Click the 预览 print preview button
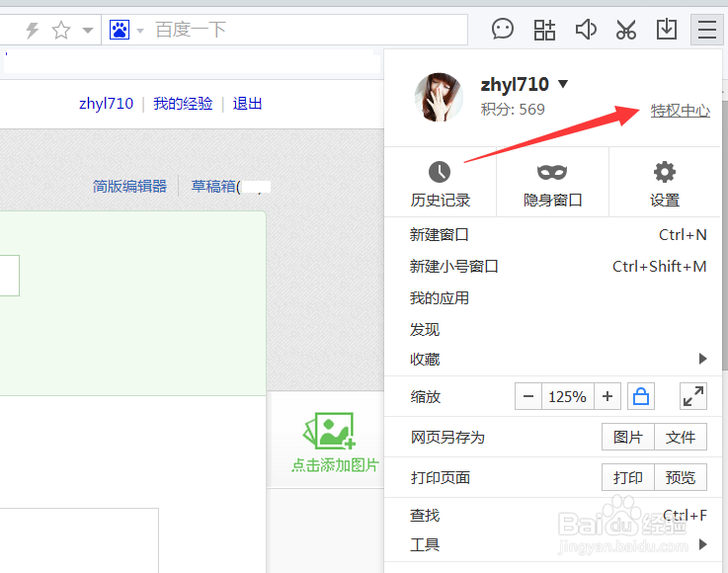This screenshot has width=728, height=573. pos(681,477)
